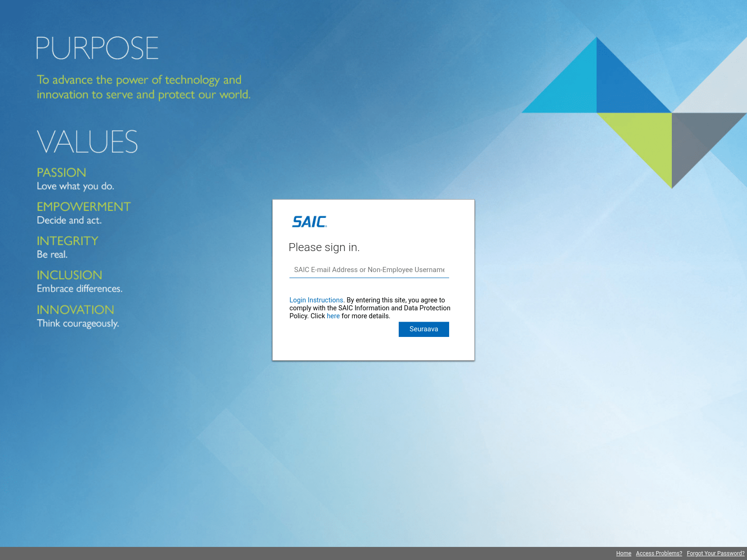Click the INNOVATION value label
Viewport: 747px width, 560px height.
[76, 310]
